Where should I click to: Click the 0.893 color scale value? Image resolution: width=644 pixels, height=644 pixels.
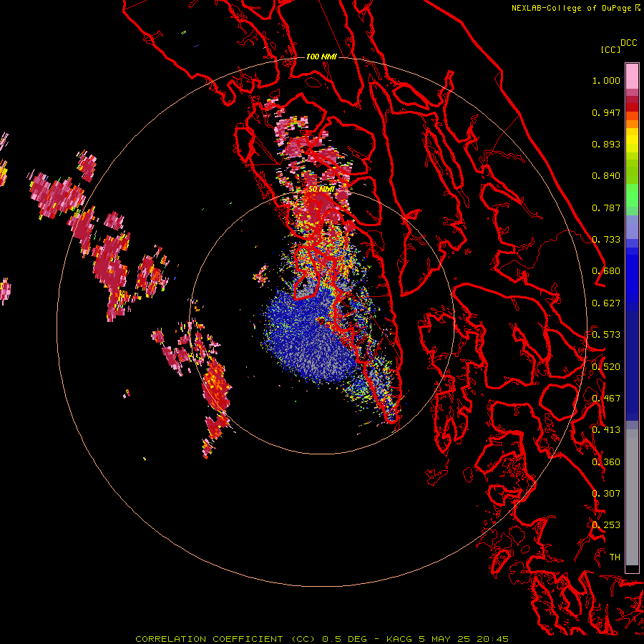[x=606, y=144]
